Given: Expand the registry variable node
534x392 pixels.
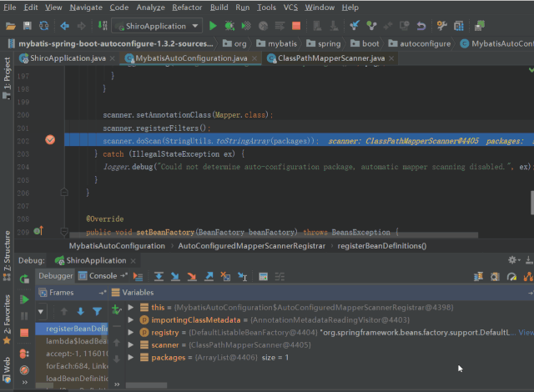Looking at the screenshot, I should pos(130,333).
